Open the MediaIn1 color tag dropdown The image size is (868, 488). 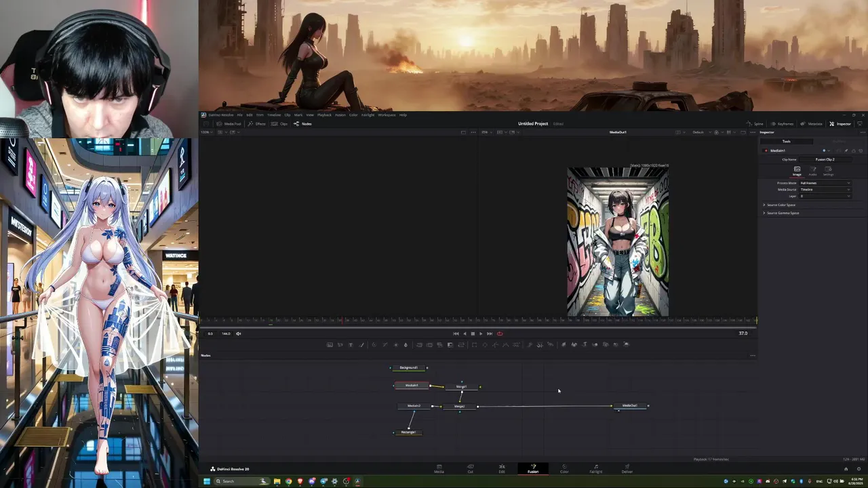click(826, 150)
